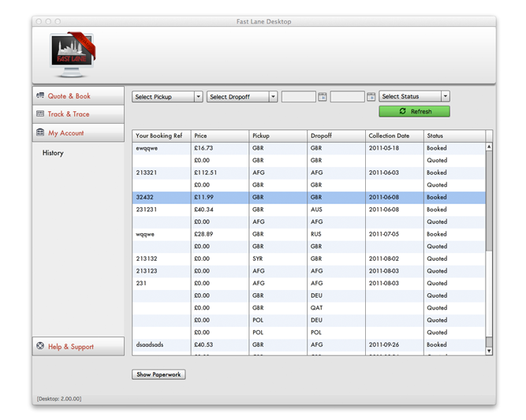526x420 pixels.
Task: Click the price £11.99
Action: click(x=203, y=197)
